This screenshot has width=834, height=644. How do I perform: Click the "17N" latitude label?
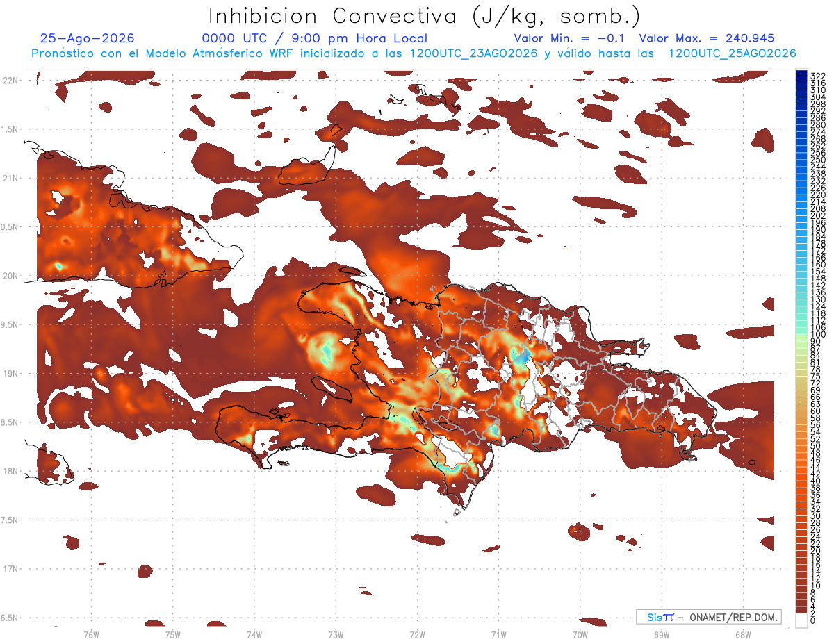[10, 569]
